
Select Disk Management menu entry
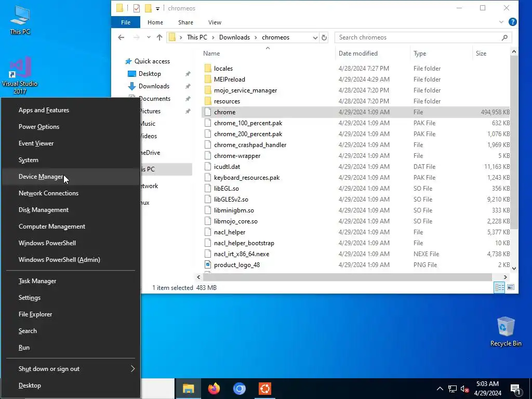pyautogui.click(x=70, y=210)
